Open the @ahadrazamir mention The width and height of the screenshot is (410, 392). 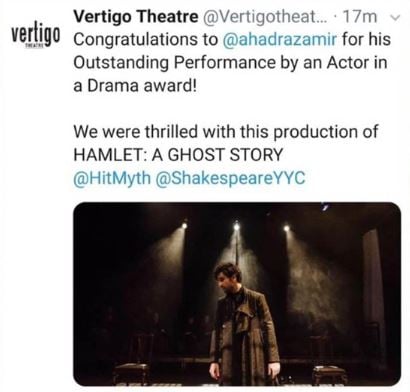click(x=279, y=39)
